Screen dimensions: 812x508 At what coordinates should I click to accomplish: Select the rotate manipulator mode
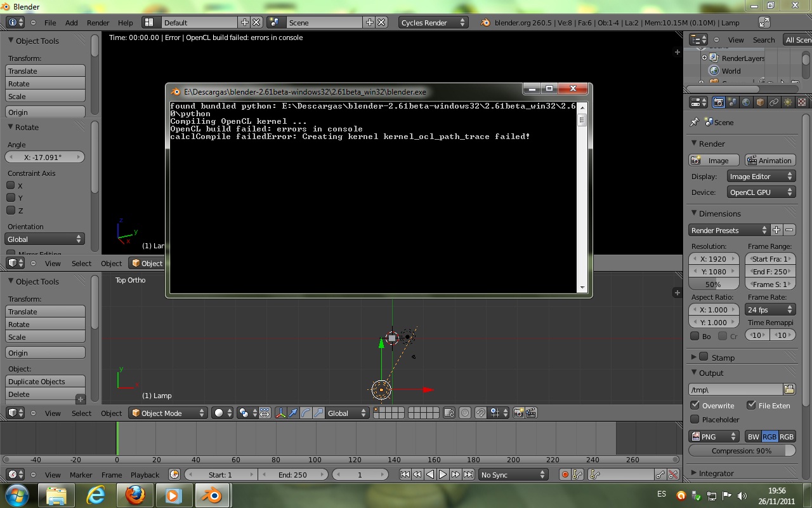[x=306, y=413]
